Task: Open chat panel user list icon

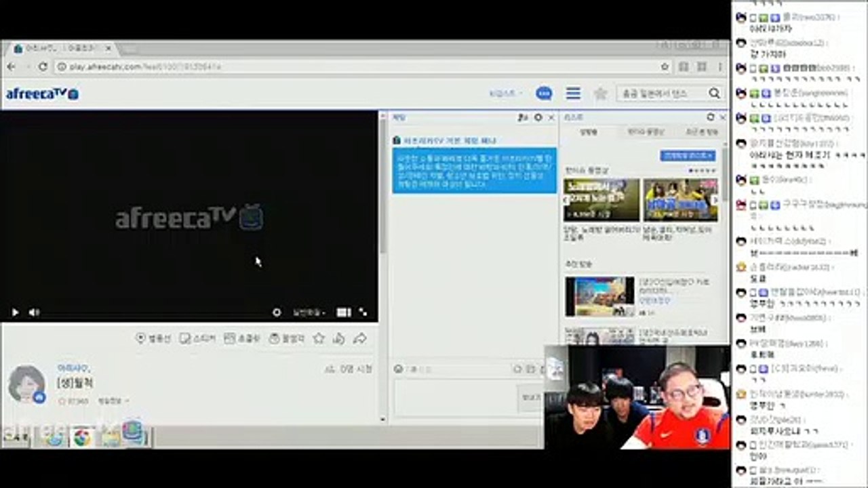Action: [x=522, y=117]
